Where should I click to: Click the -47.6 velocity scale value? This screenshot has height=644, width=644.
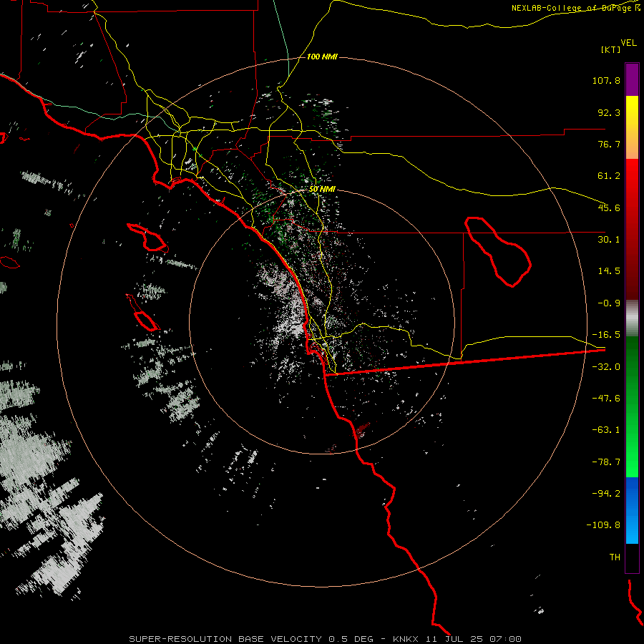click(x=606, y=399)
